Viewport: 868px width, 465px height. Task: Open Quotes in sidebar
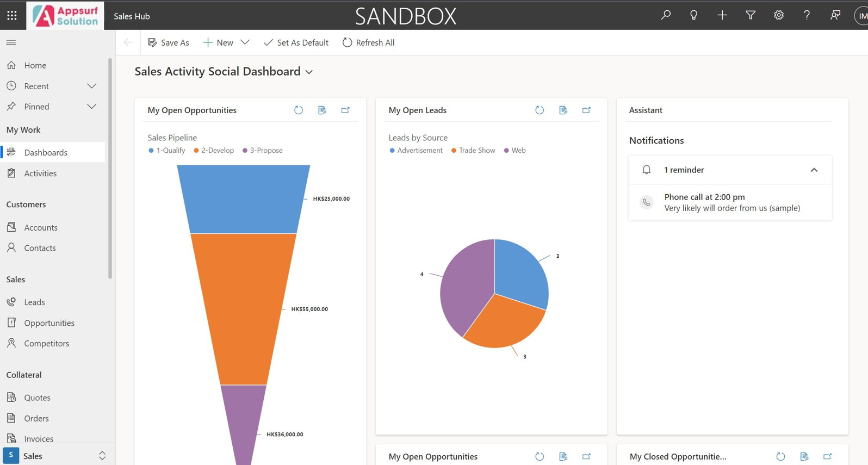[52, 398]
